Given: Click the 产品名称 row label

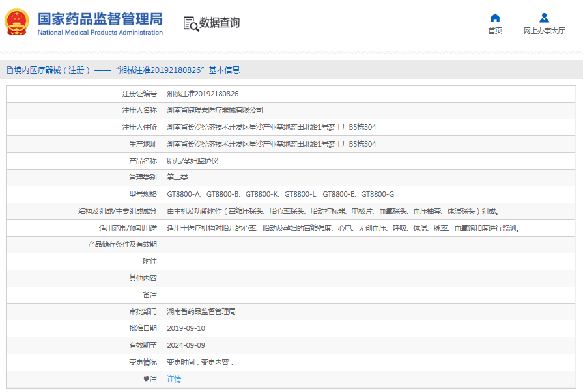Looking at the screenshot, I should [143, 161].
